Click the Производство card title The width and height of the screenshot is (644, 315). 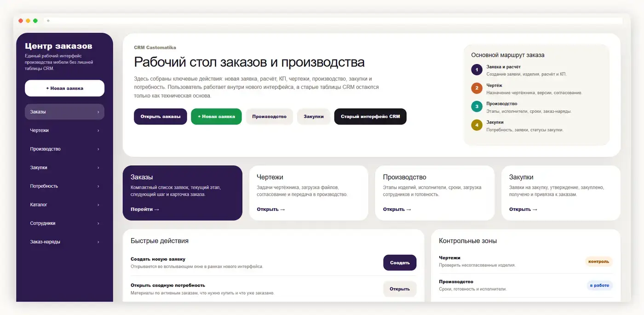[404, 177]
